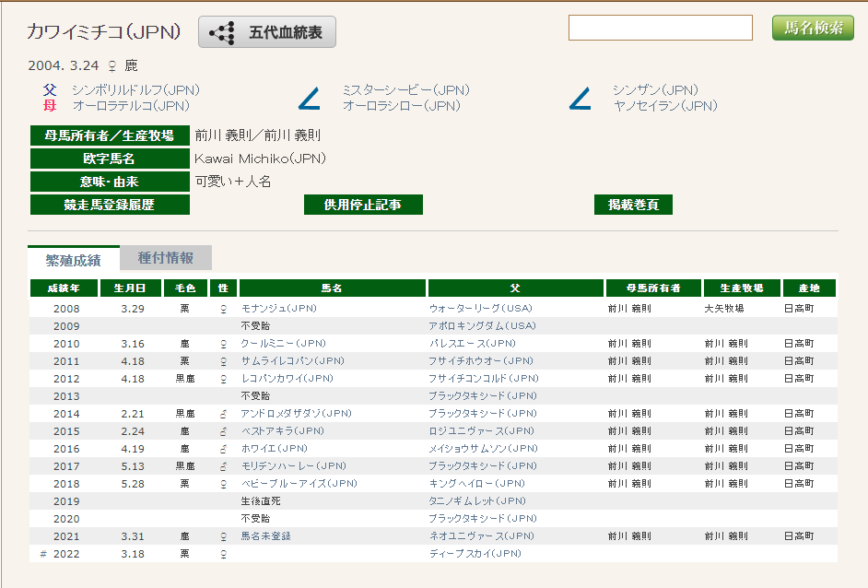This screenshot has height=588, width=868.
Task: Click the horse name search input field
Action: [660, 29]
